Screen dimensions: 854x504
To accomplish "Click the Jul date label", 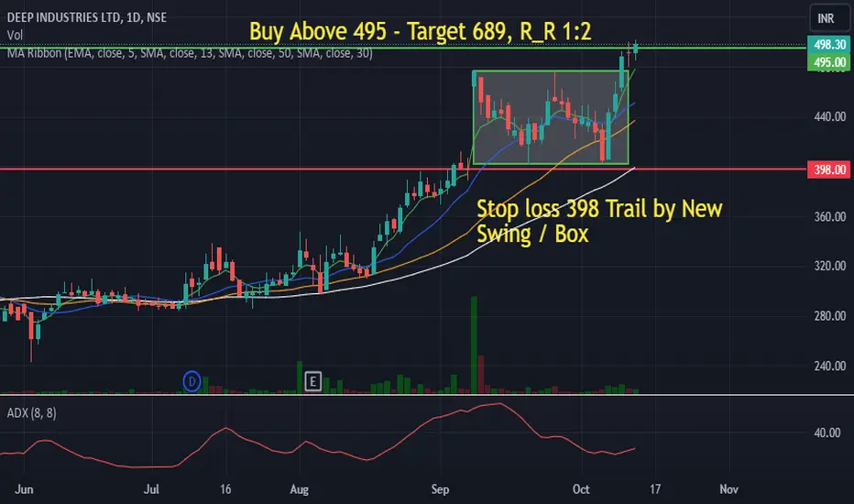I will tap(151, 489).
